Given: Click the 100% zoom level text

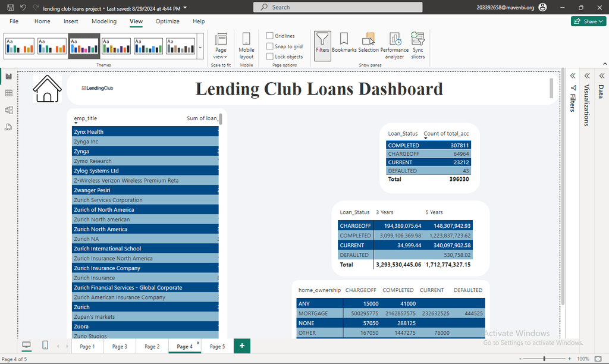Looking at the screenshot, I should pyautogui.click(x=583, y=359).
